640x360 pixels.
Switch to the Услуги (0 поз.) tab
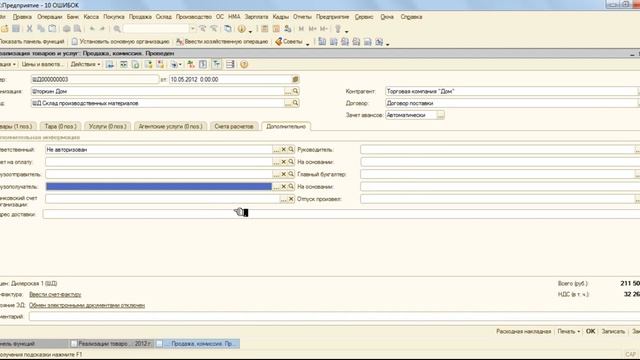[x=107, y=127]
